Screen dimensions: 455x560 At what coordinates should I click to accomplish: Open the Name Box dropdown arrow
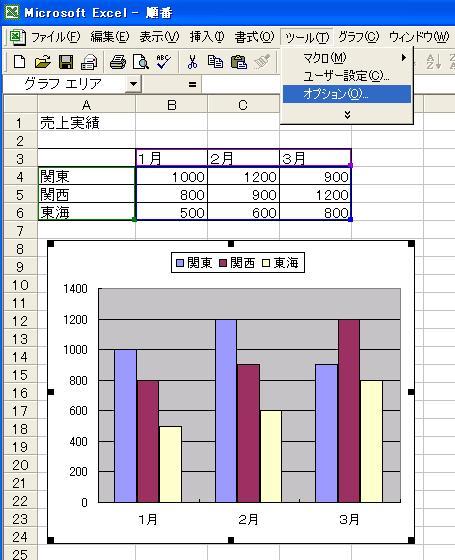[133, 84]
